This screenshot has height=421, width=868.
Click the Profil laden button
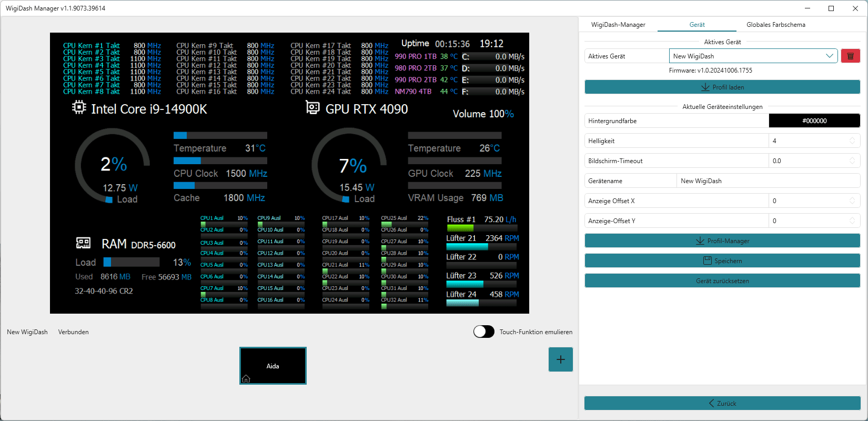[x=722, y=87]
